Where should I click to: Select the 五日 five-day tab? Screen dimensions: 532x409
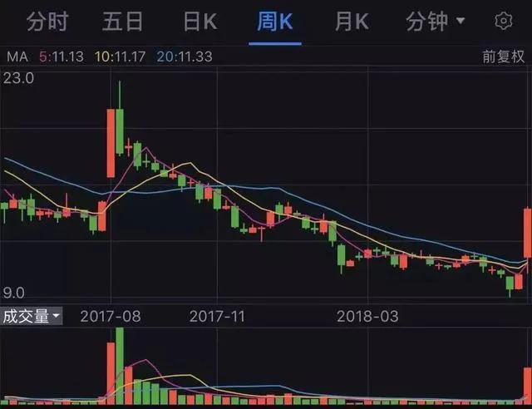tap(123, 22)
